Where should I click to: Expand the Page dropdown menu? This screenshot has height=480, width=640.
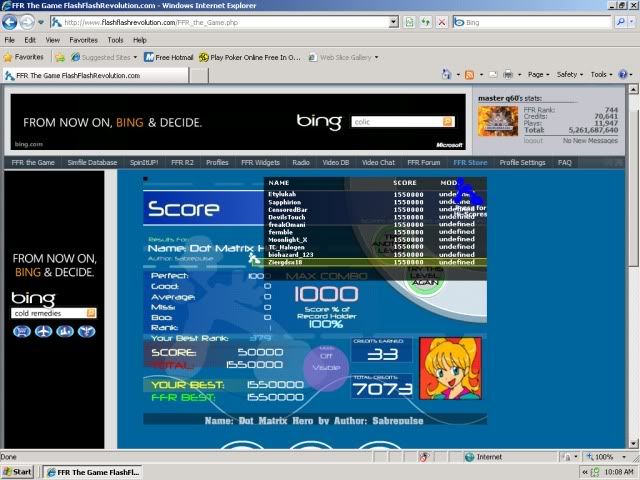pyautogui.click(x=539, y=75)
